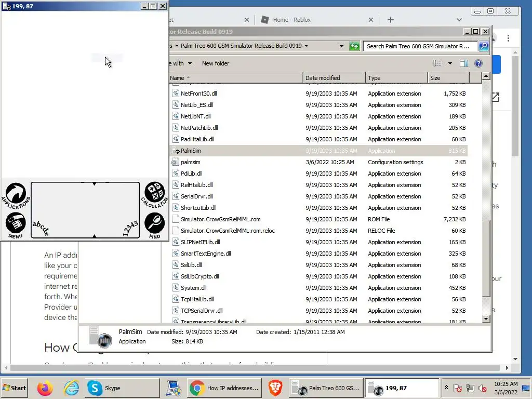This screenshot has width=532, height=399.
Task: Click the file list scroll down arrow
Action: point(486,318)
